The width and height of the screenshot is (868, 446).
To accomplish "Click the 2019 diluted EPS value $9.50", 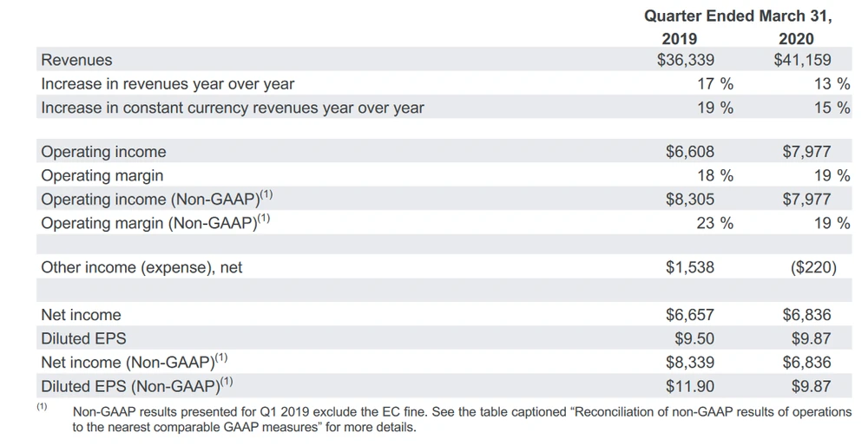I will (x=694, y=338).
